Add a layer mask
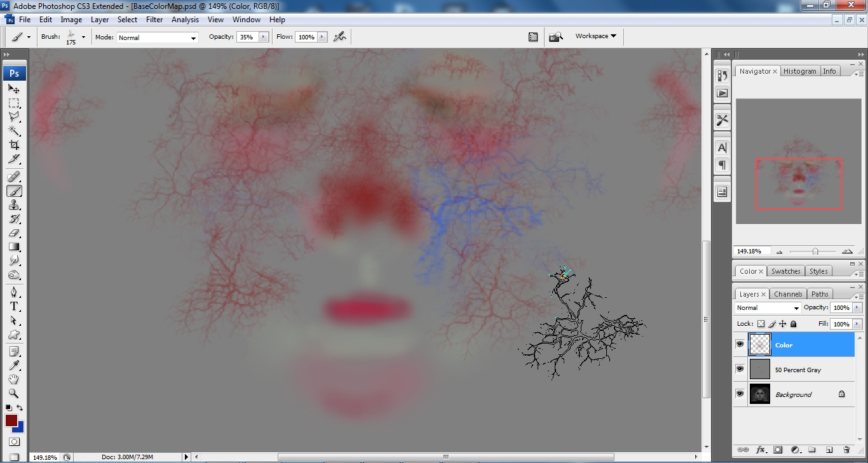 click(x=778, y=450)
